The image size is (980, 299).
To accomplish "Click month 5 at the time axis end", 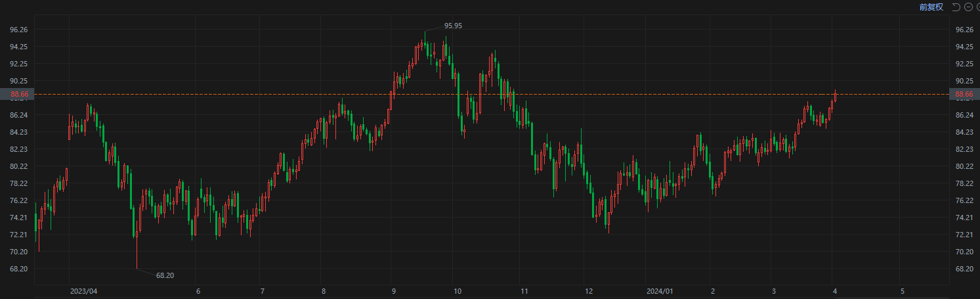I will coord(903,290).
